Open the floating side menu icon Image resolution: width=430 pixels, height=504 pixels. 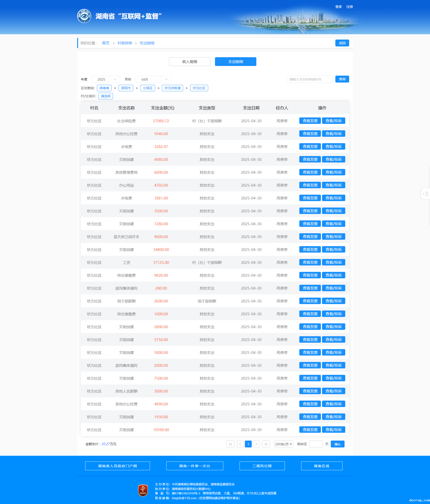(x=426, y=194)
